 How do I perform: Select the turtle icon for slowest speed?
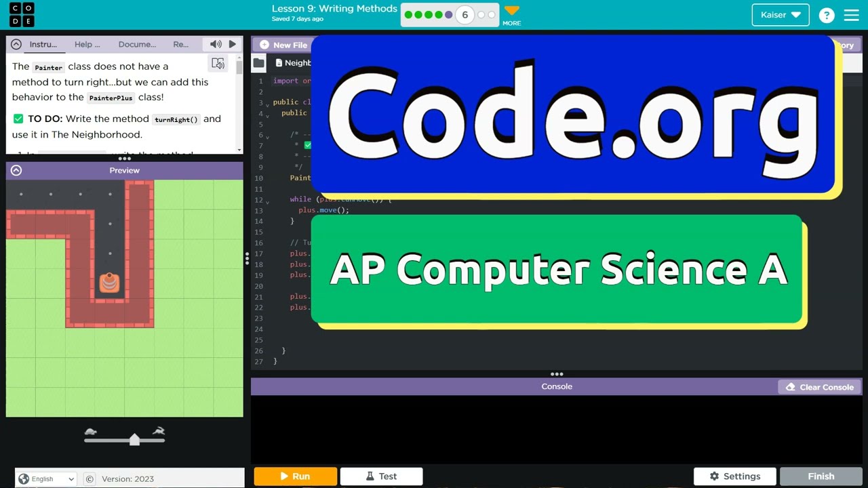click(x=92, y=432)
